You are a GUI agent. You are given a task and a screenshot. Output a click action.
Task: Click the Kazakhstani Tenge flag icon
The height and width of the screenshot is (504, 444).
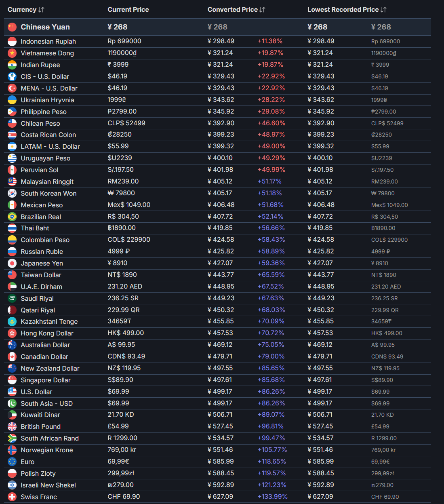12,322
